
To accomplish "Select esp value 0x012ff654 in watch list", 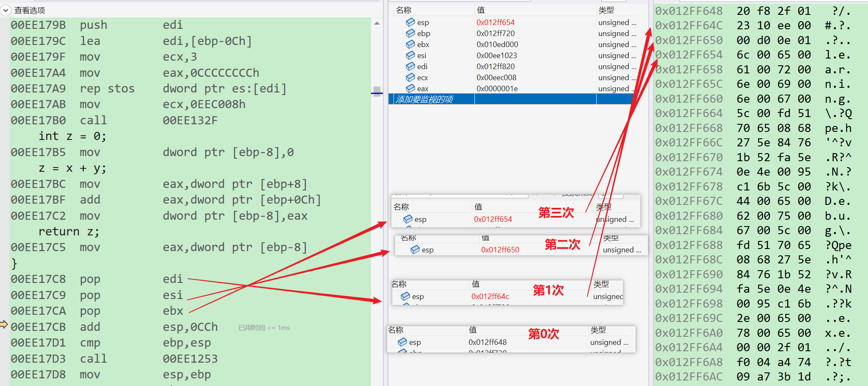I will (495, 22).
